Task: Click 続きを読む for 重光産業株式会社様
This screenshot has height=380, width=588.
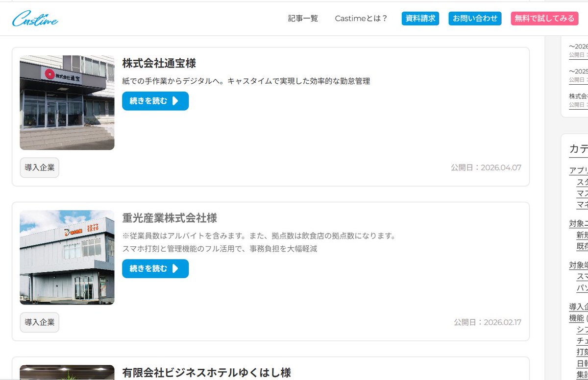Action: click(155, 268)
